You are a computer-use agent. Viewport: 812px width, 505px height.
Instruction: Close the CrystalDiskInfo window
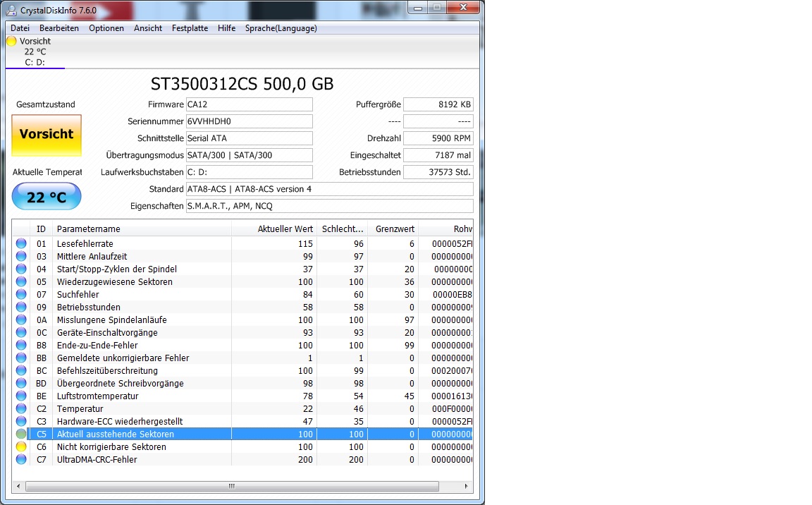(x=464, y=7)
